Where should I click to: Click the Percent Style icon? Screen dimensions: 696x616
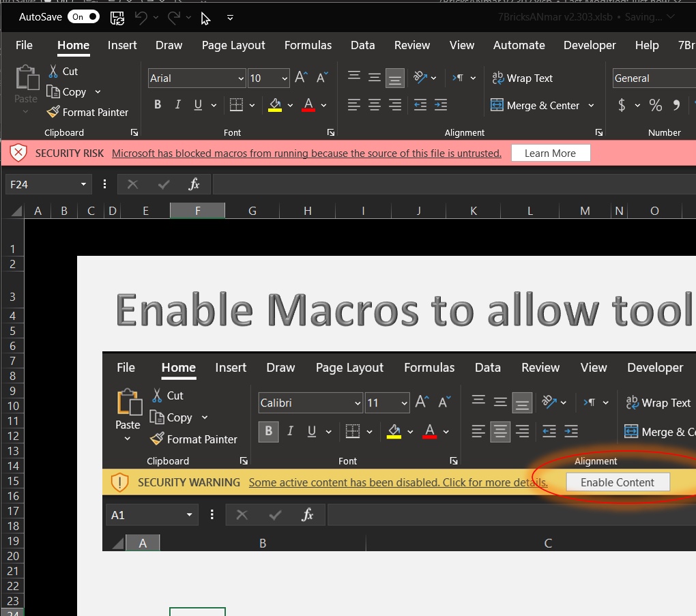click(655, 105)
